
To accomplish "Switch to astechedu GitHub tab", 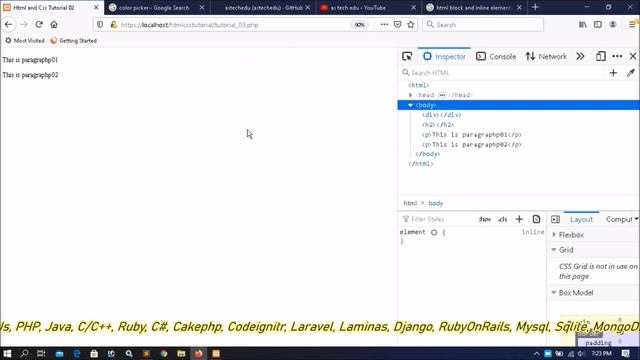I will [x=263, y=8].
